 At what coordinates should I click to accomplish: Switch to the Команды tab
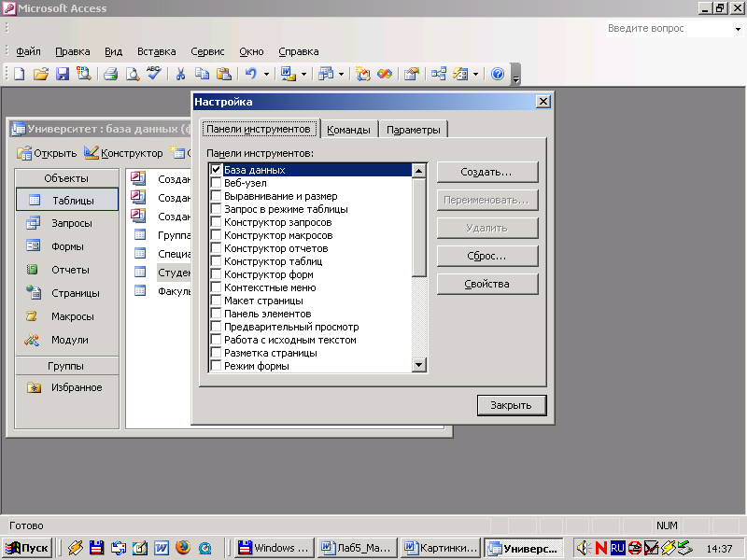(348, 130)
